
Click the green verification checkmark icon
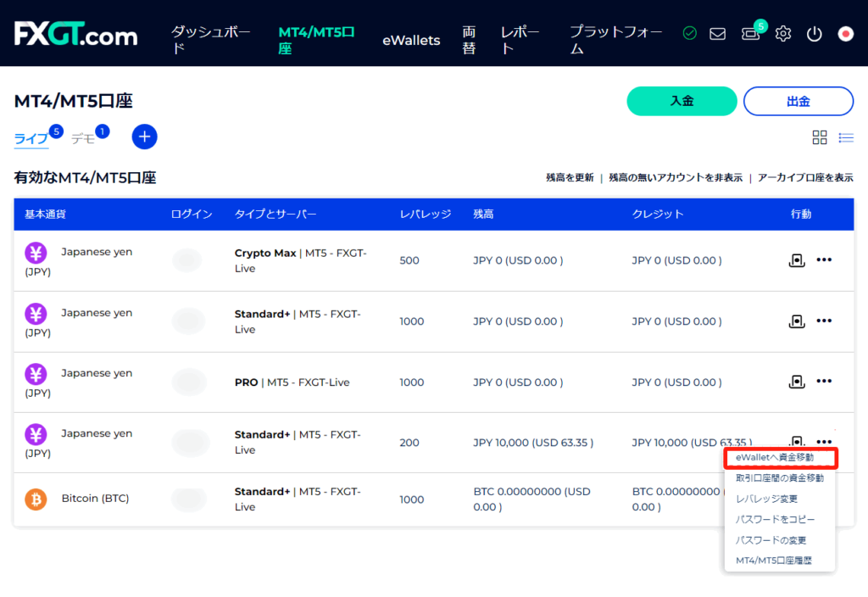689,34
